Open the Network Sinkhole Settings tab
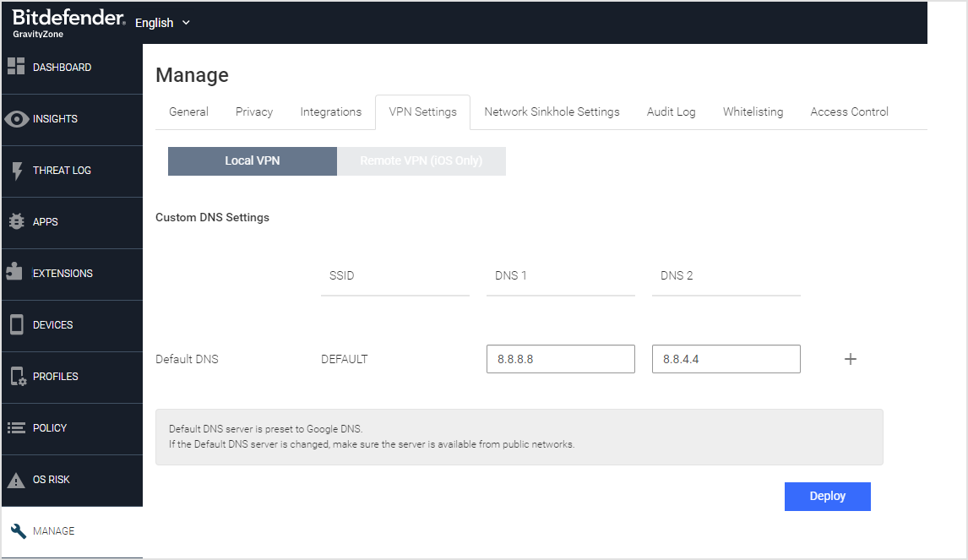Viewport: 968px width, 560px height. pos(552,111)
